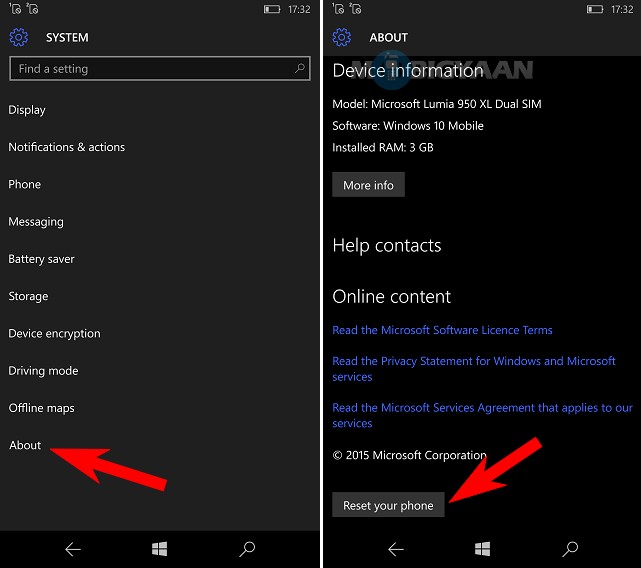This screenshot has width=641, height=568.
Task: Open the Privacy Statement for Windows link
Action: [x=474, y=369]
